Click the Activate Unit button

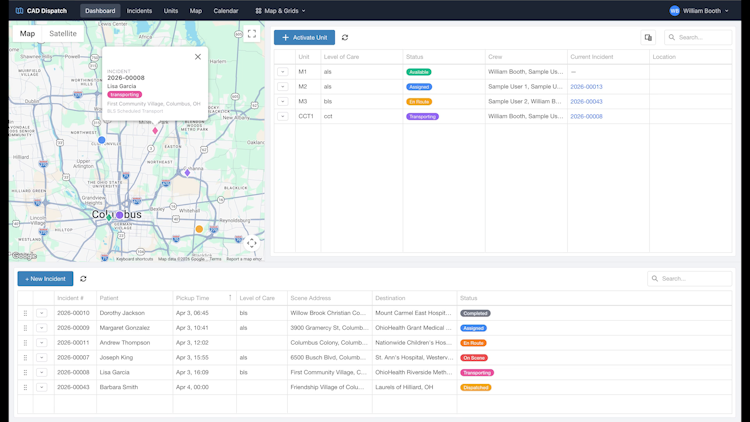[304, 37]
